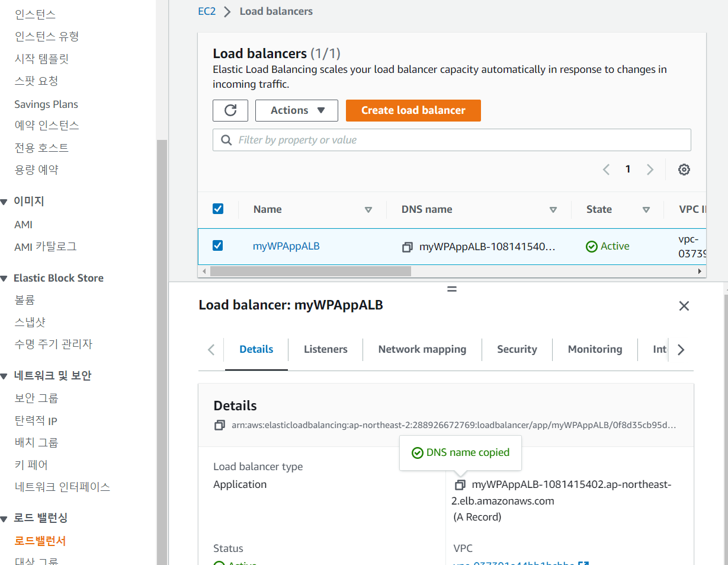
Task: Uncheck the myWPAppALB row checkbox
Action: pyautogui.click(x=218, y=245)
